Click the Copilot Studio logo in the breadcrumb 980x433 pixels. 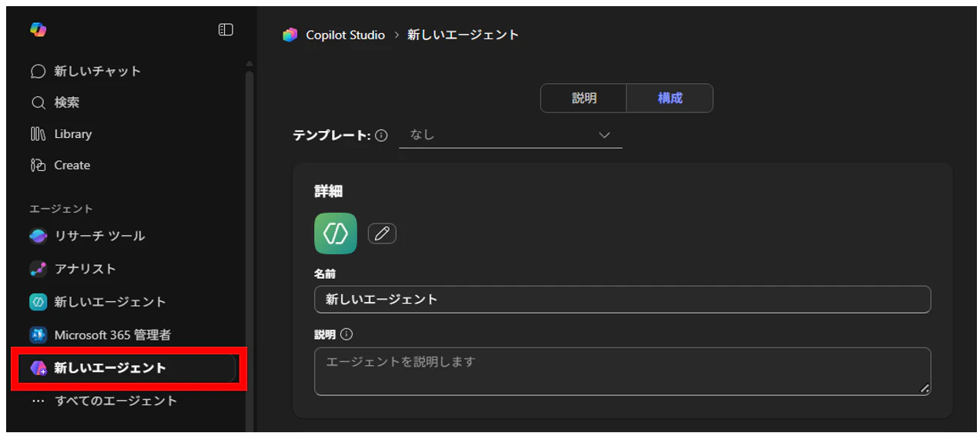point(290,35)
